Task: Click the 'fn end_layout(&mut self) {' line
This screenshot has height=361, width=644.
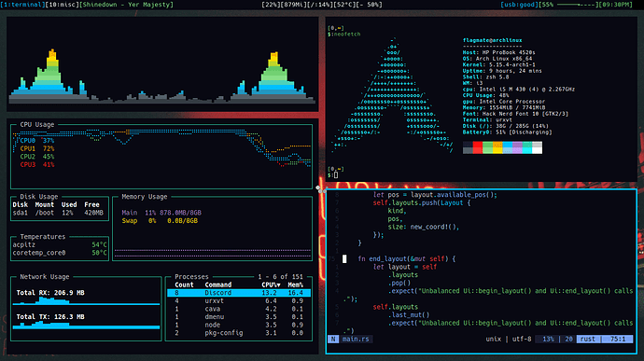Action: point(407,258)
